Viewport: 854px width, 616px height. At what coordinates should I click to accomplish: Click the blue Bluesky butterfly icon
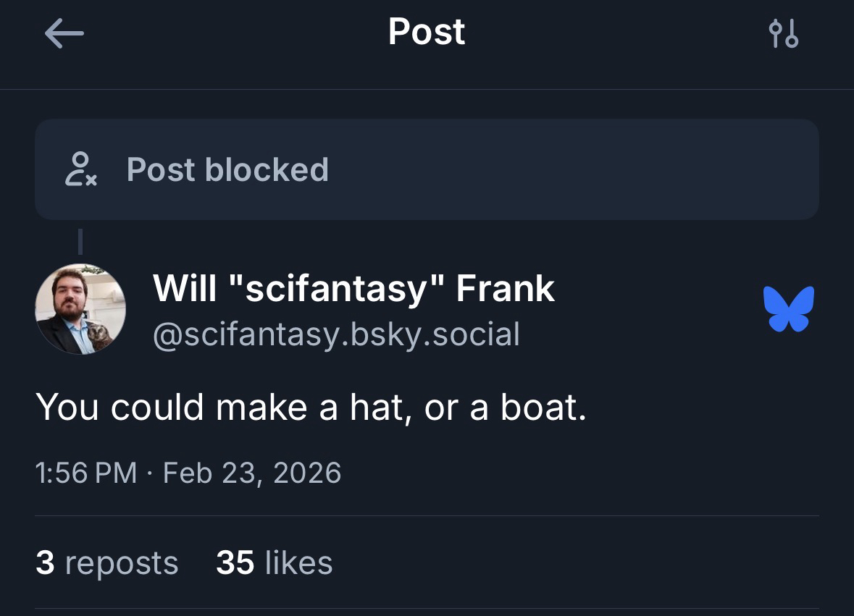[789, 309]
